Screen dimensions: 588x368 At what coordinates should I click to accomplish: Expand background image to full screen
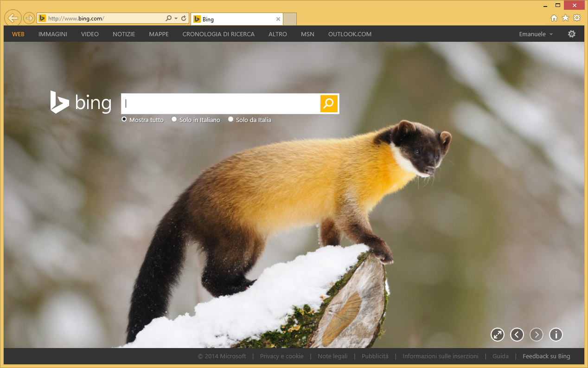[498, 334]
